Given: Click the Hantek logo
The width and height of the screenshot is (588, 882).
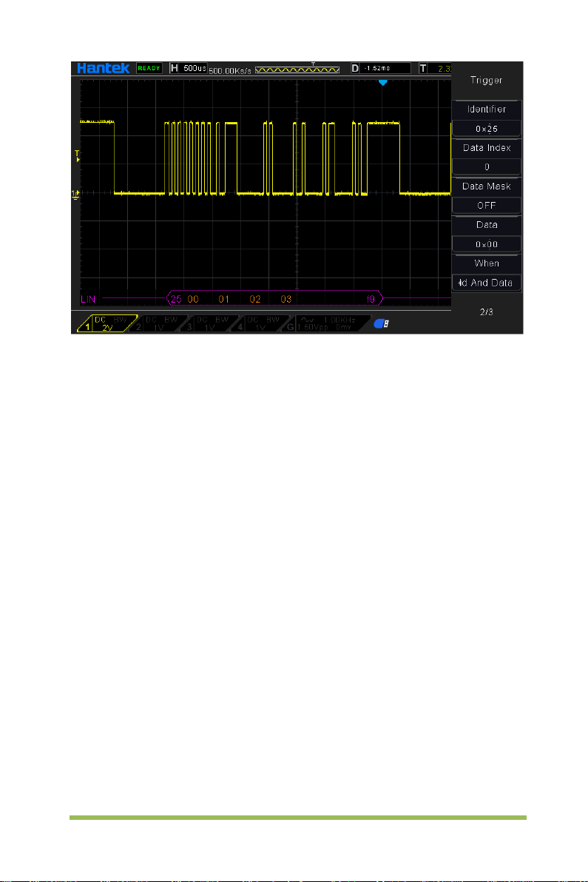Looking at the screenshot, I should click(104, 68).
